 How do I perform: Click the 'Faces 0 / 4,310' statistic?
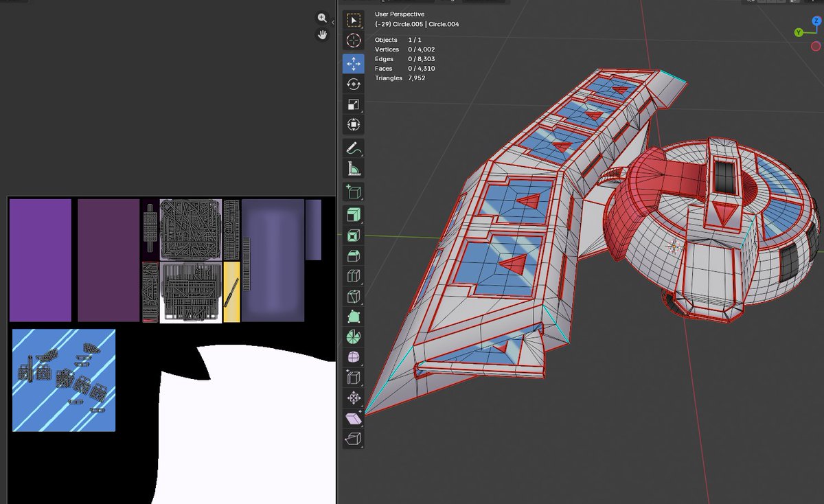click(x=404, y=69)
